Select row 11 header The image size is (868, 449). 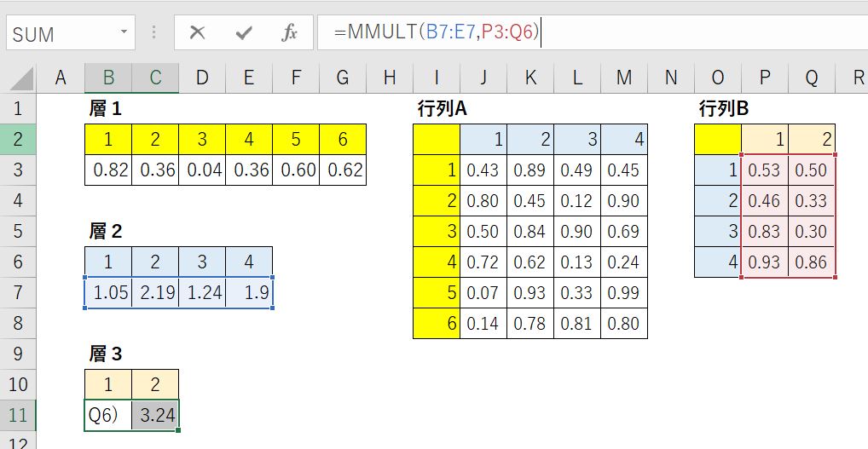[18, 416]
